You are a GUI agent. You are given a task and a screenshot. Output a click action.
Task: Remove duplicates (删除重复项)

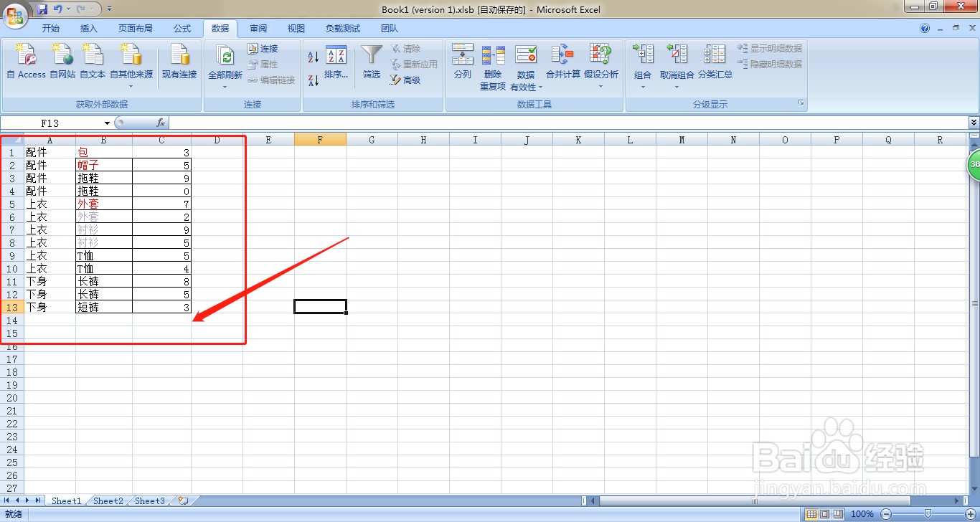(x=493, y=67)
